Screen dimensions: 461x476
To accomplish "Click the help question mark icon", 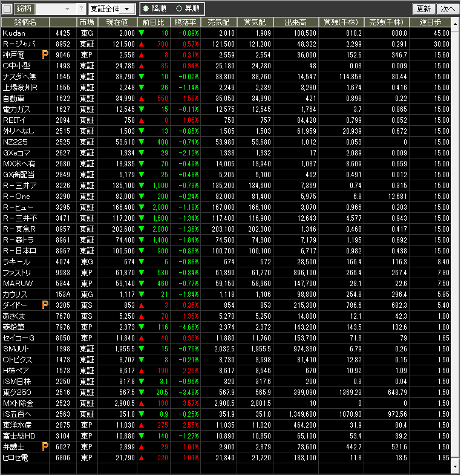I will pos(82,9).
